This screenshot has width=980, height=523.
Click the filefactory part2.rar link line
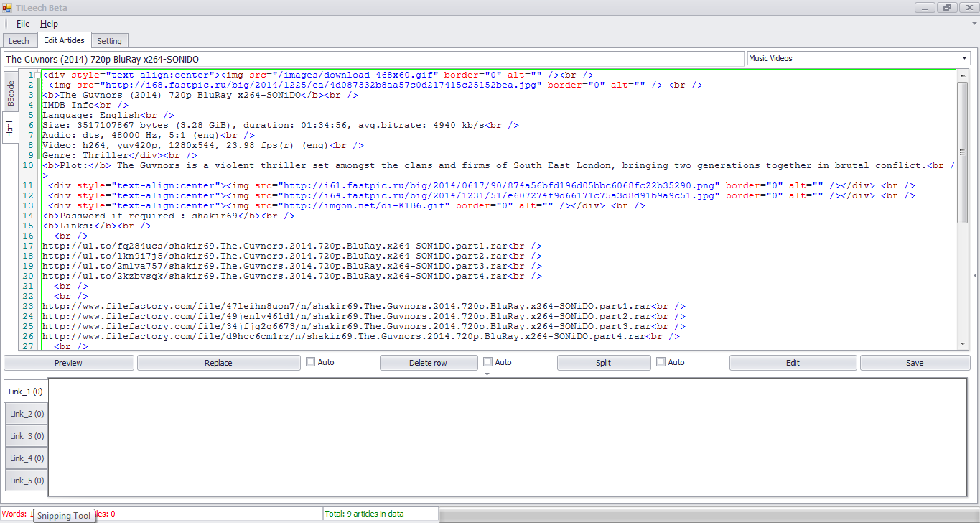363,316
